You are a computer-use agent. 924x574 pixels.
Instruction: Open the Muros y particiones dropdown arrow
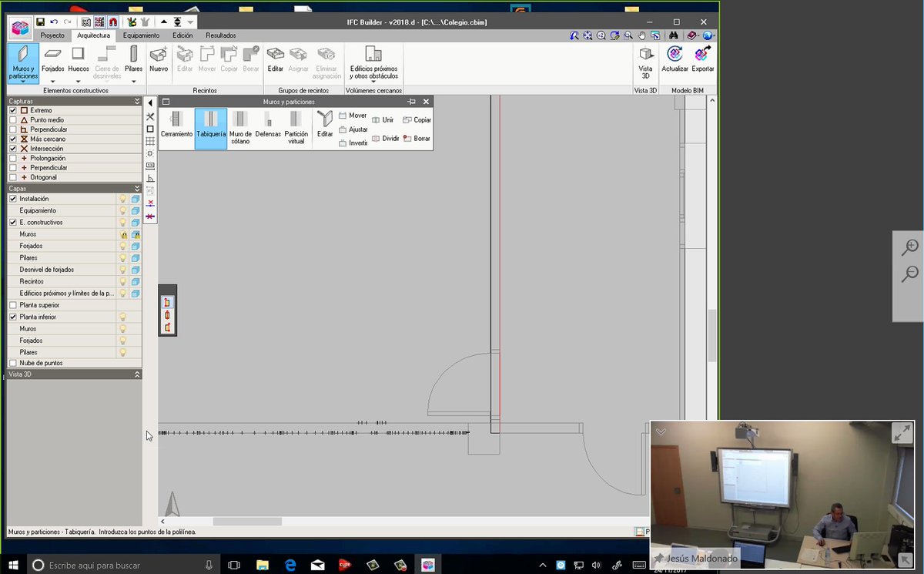23,81
